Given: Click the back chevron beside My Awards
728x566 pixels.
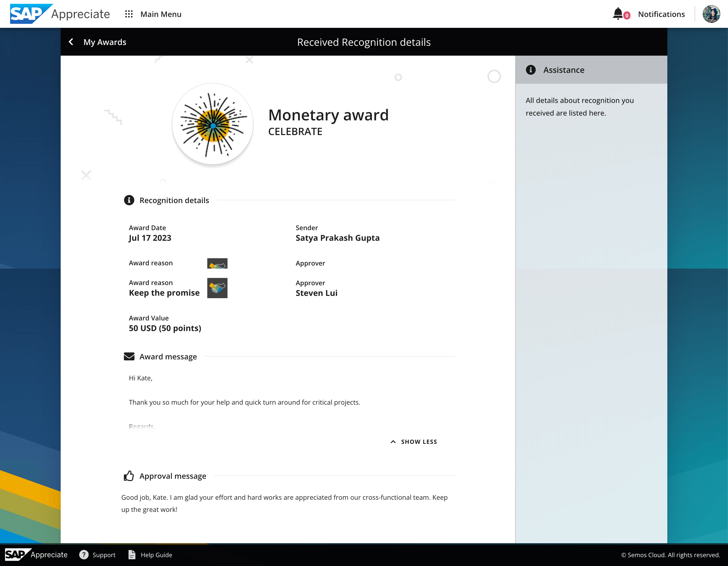Looking at the screenshot, I should tap(71, 42).
